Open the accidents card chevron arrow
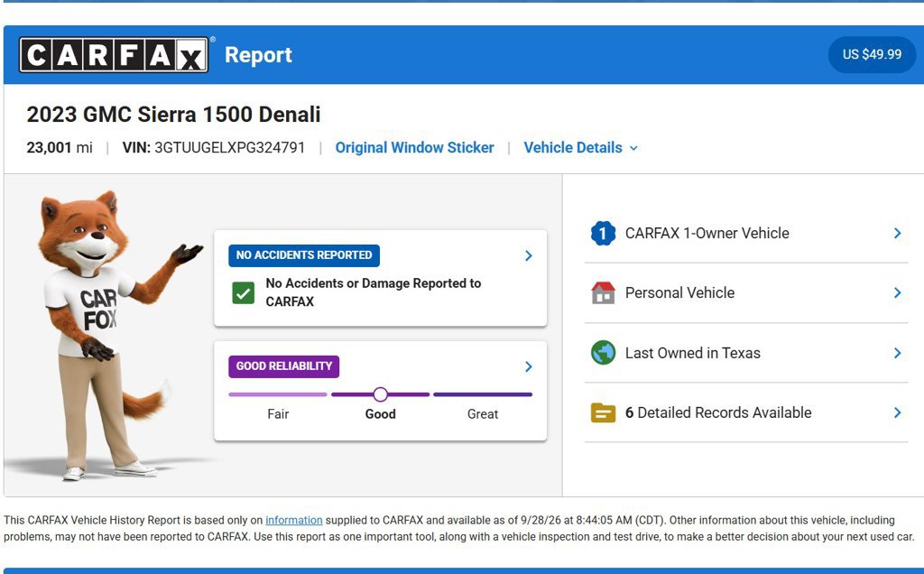This screenshot has height=574, width=924. (529, 255)
